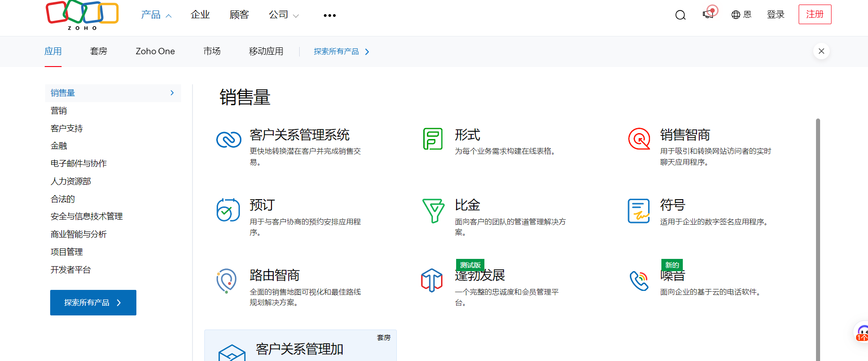The height and width of the screenshot is (361, 868).
Task: Switch to the Zoho One tab
Action: coord(156,52)
